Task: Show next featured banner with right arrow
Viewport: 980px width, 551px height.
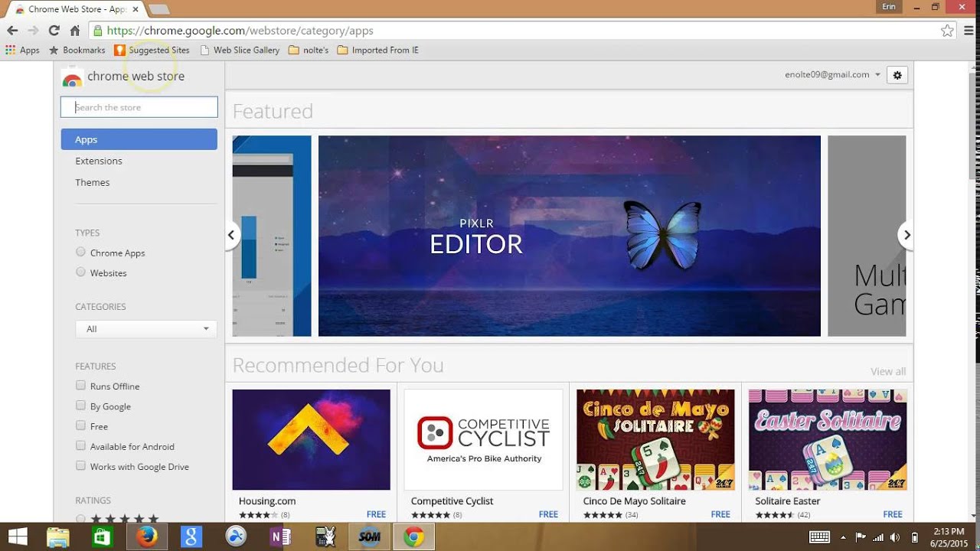Action: pyautogui.click(x=906, y=235)
